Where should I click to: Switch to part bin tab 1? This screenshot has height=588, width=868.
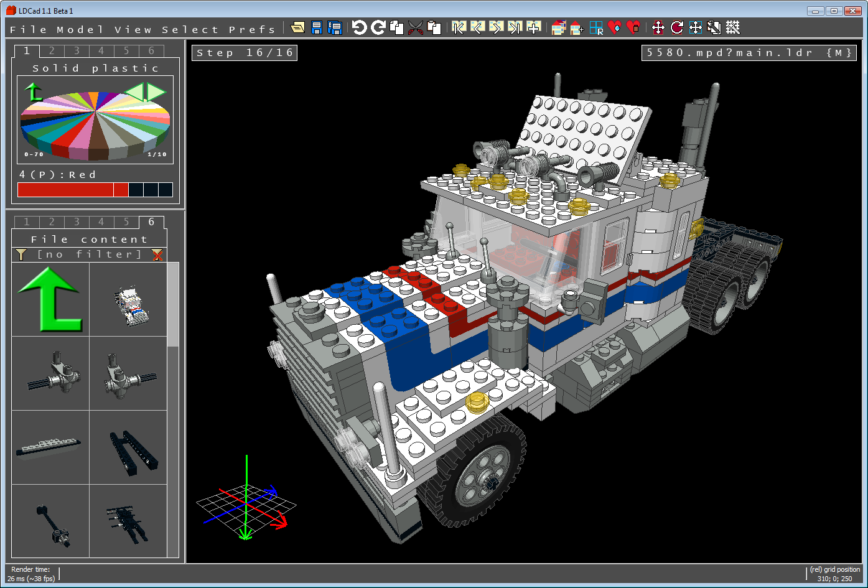click(27, 222)
